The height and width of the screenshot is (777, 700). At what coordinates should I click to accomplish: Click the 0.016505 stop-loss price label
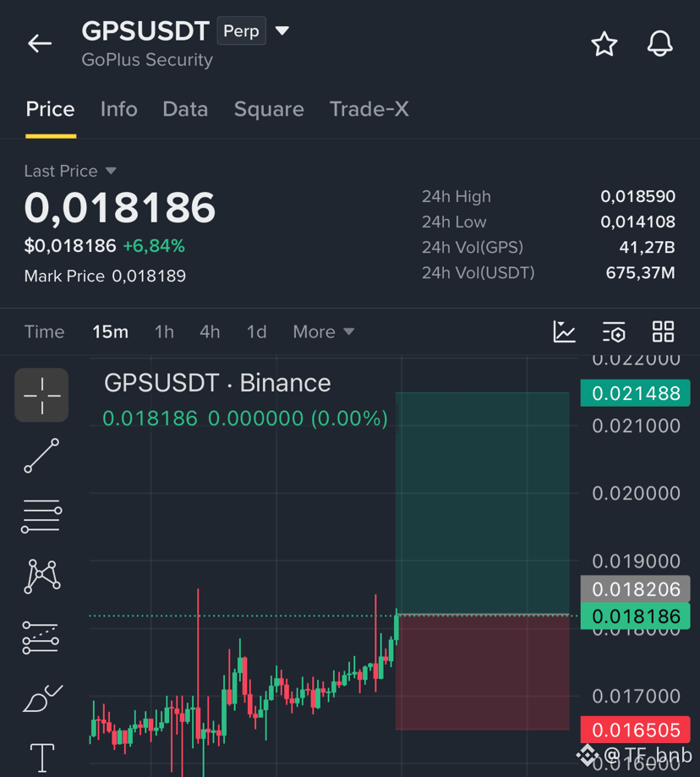coord(636,730)
